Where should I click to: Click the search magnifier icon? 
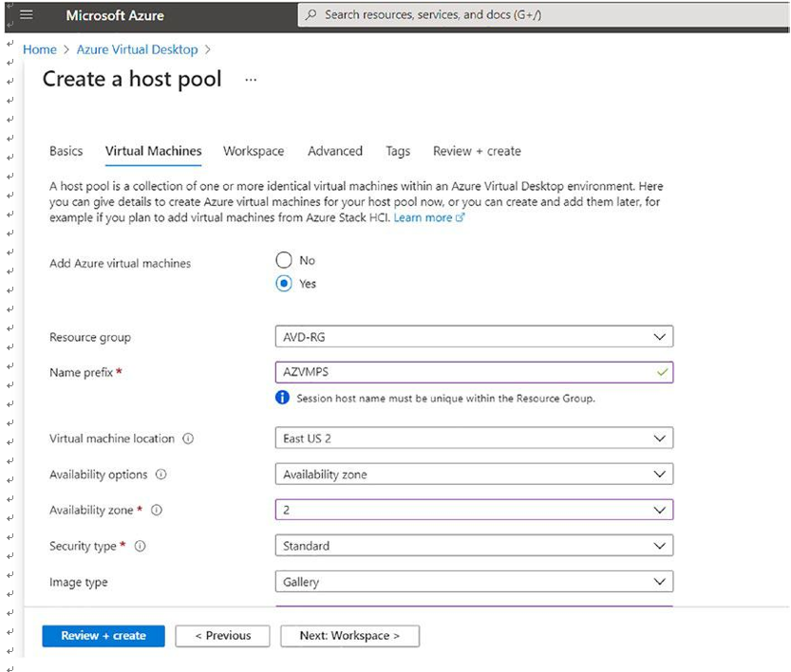coord(311,14)
